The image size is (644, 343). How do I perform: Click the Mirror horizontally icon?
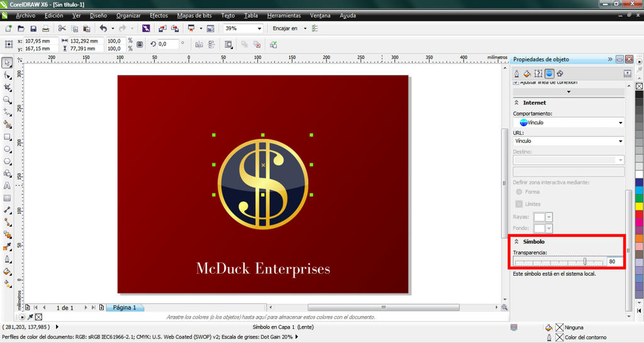click(199, 45)
